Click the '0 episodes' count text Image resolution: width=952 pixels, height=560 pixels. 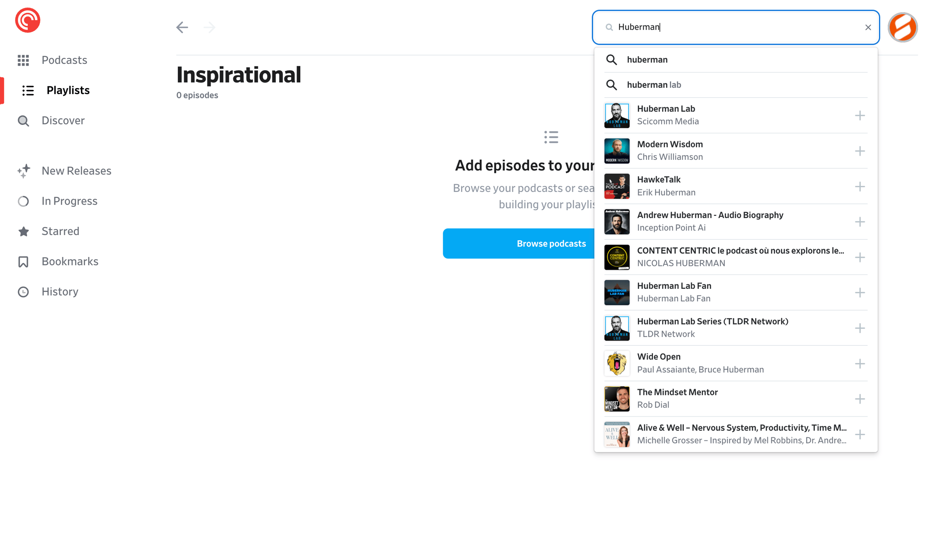click(x=197, y=95)
